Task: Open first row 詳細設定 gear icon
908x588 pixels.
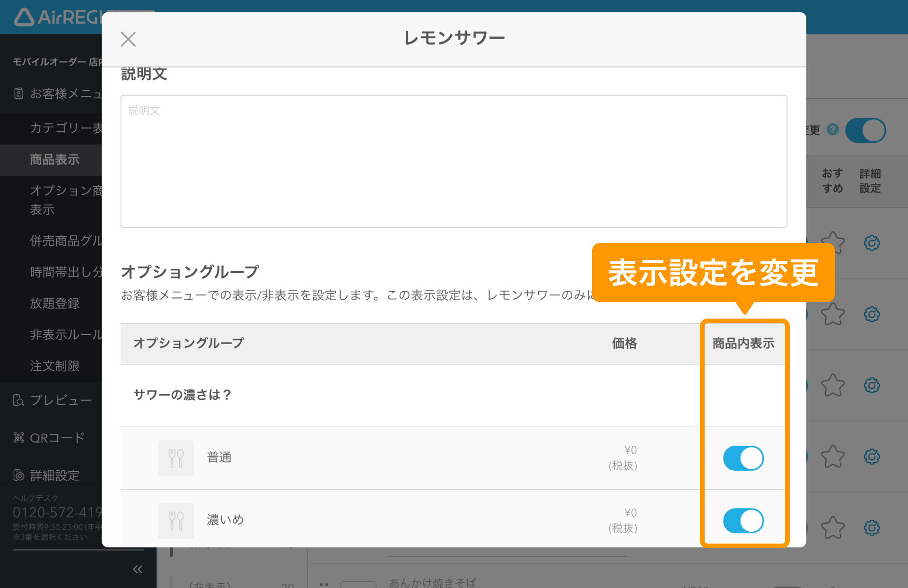Action: coord(872,243)
